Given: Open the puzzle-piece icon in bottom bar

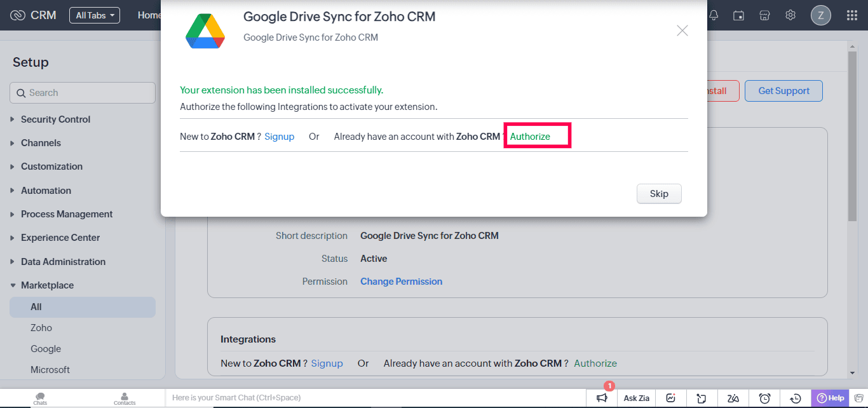Looking at the screenshot, I should pyautogui.click(x=702, y=398).
